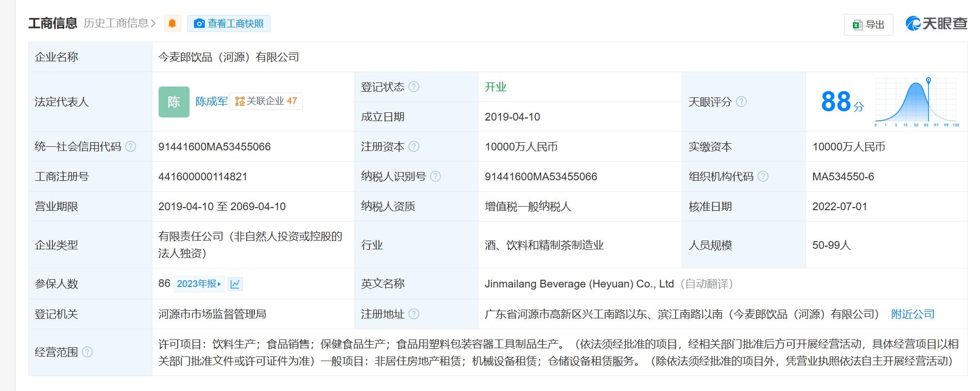Click credit code 91441600MA53455066 under 统一社会信用代码

[x=214, y=147]
